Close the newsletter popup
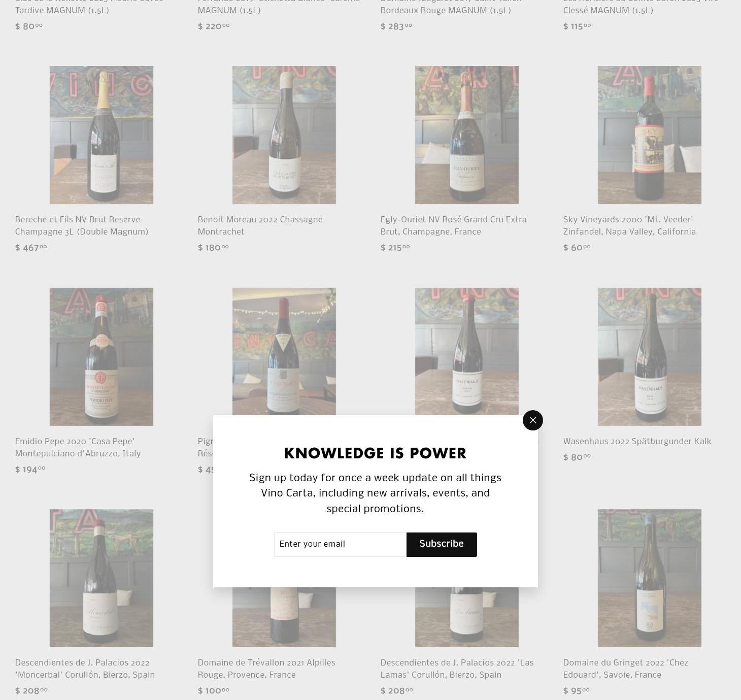 (x=532, y=420)
